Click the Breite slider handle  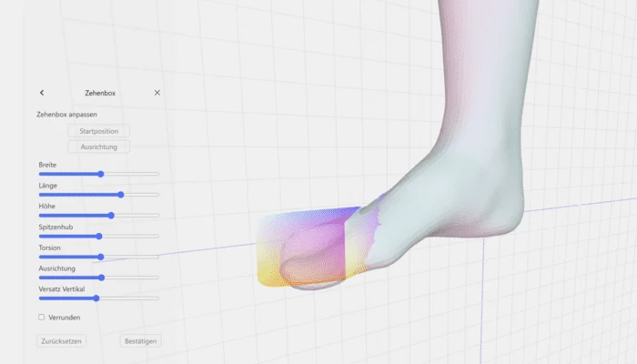click(x=101, y=174)
